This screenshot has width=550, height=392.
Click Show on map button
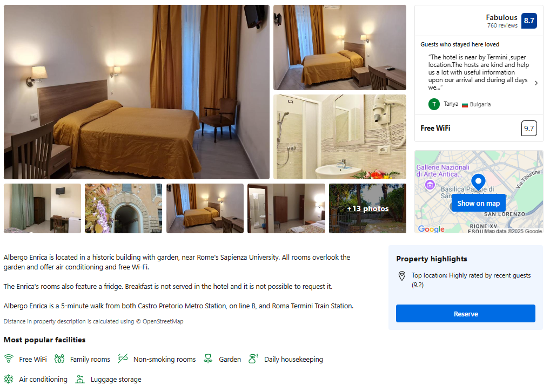click(479, 203)
